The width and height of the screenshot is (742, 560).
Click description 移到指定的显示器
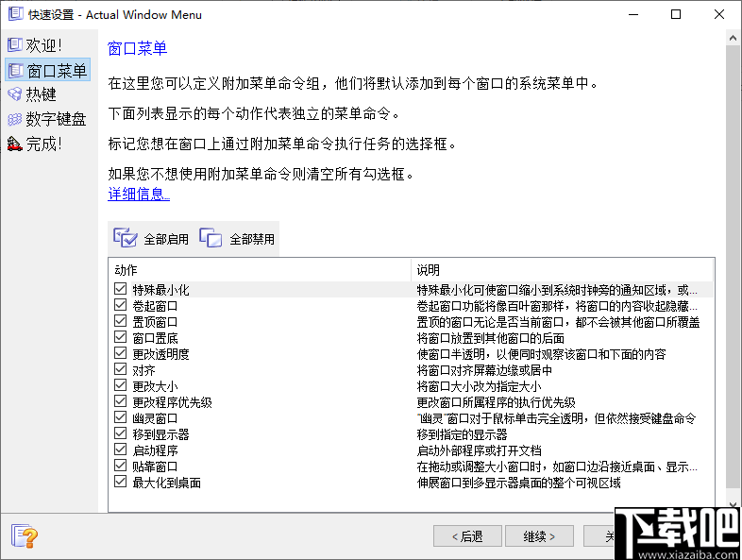click(x=462, y=434)
